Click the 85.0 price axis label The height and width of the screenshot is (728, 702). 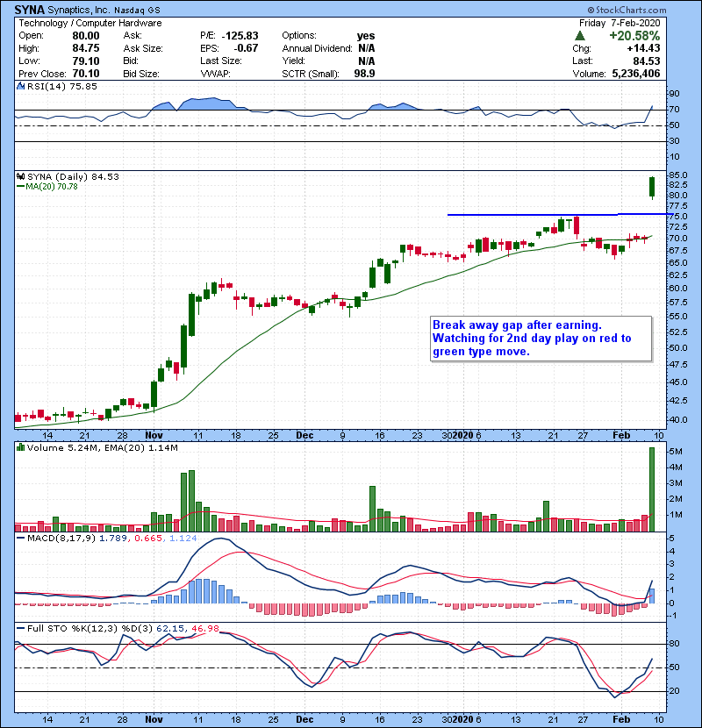point(678,175)
